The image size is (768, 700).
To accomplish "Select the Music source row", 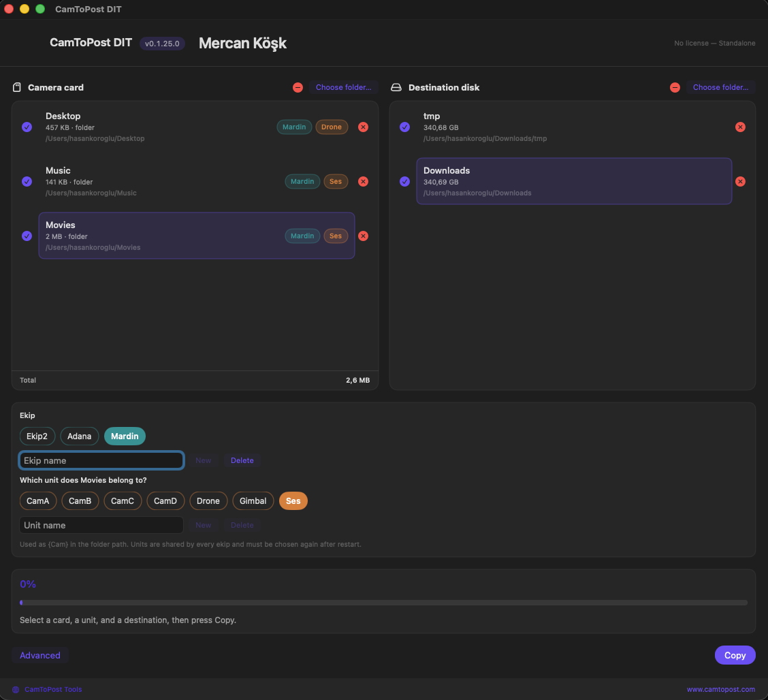I will click(196, 181).
